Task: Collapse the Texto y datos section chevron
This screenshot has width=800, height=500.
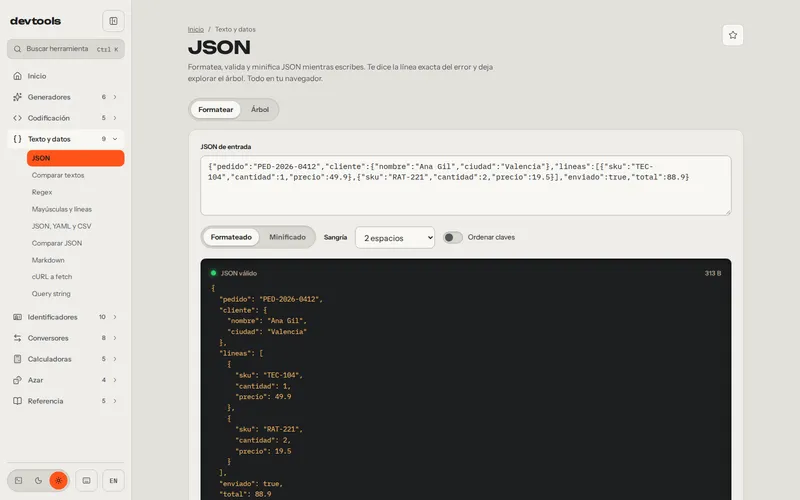Action: [115, 139]
